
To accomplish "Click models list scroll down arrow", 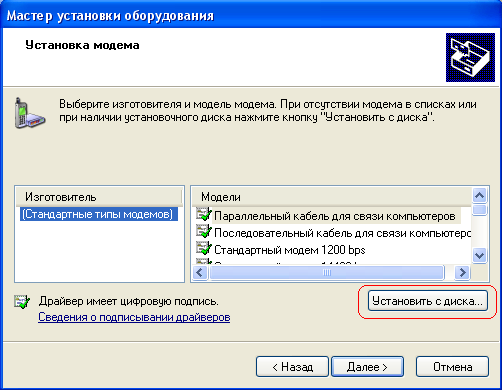I will tap(479, 256).
